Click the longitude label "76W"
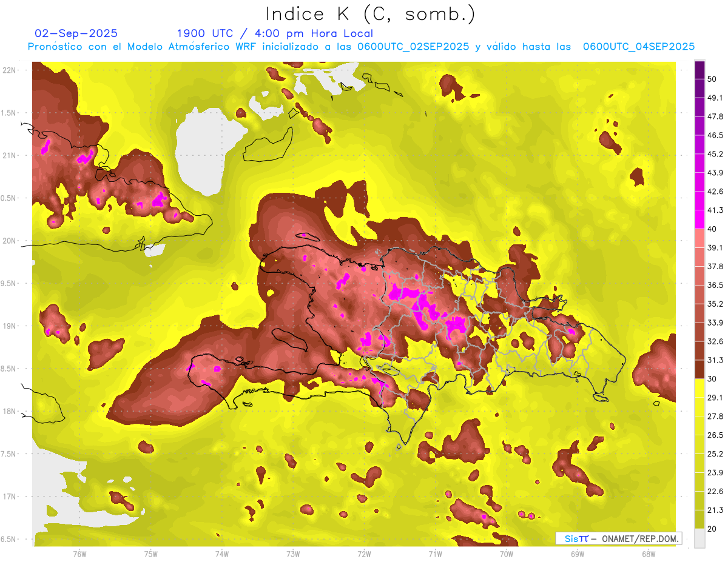 (79, 554)
